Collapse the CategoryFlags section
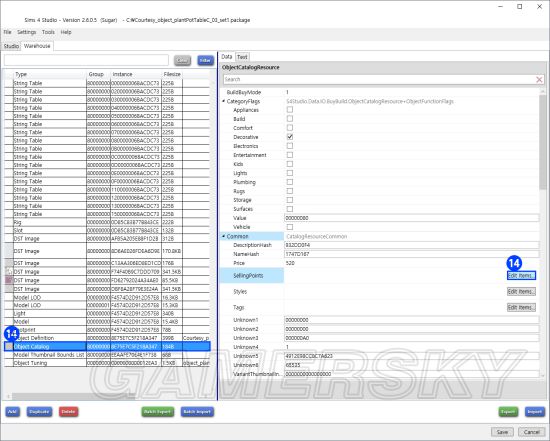This screenshot has height=441, width=550. coord(223,101)
